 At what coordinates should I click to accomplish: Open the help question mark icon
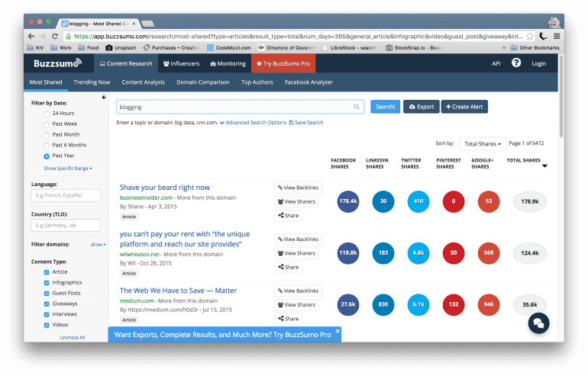click(516, 63)
